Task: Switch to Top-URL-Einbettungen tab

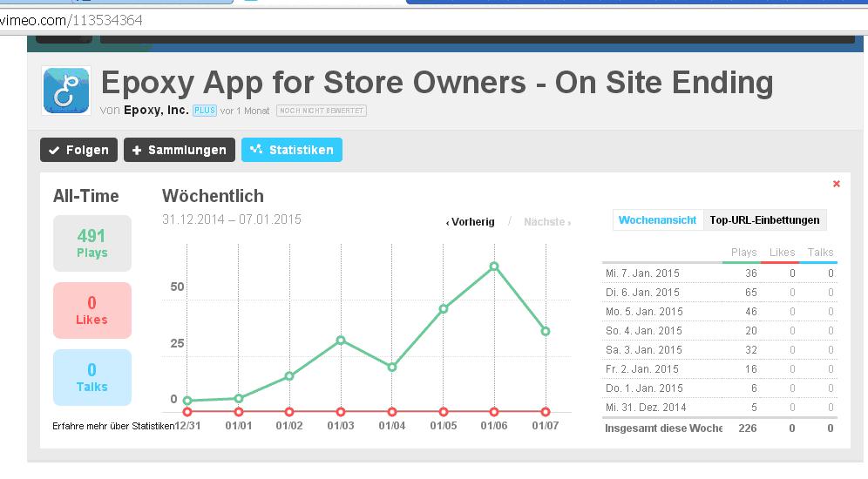Action: (764, 220)
